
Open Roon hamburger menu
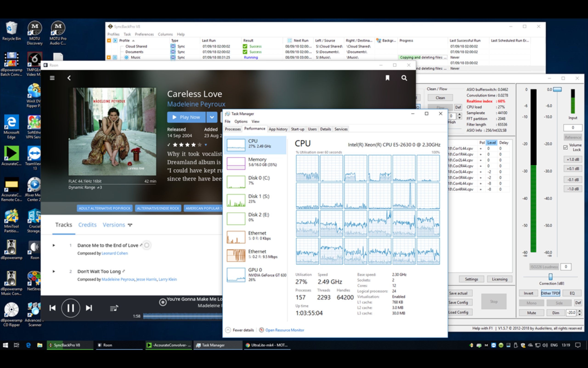click(x=52, y=78)
